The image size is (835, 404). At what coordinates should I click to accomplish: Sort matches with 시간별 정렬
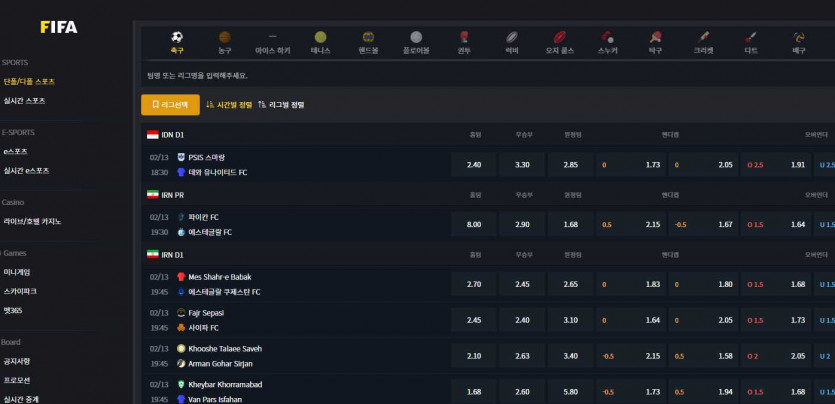(229, 105)
